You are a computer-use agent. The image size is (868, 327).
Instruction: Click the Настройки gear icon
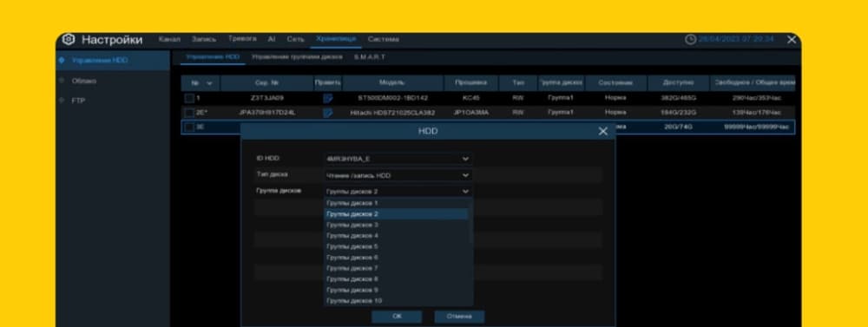click(69, 40)
